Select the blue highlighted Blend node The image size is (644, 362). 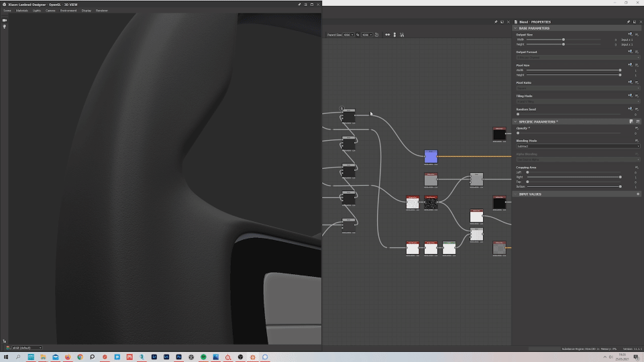tap(431, 156)
